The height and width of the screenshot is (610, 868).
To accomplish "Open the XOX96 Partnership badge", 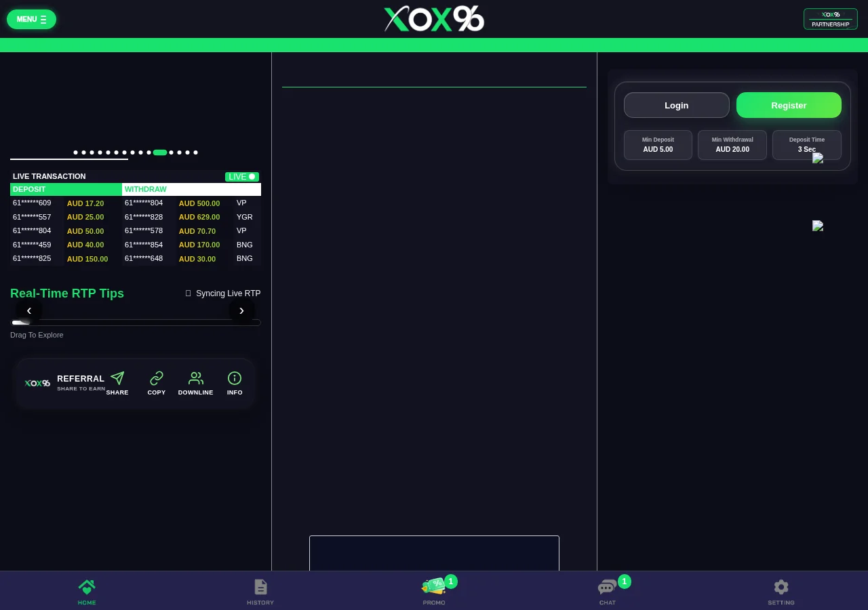I will (x=830, y=19).
